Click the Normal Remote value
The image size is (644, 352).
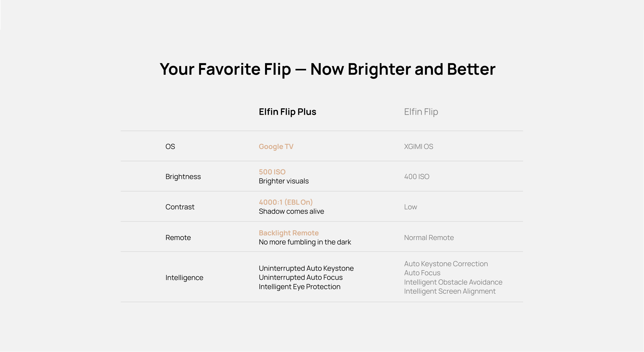coord(429,238)
